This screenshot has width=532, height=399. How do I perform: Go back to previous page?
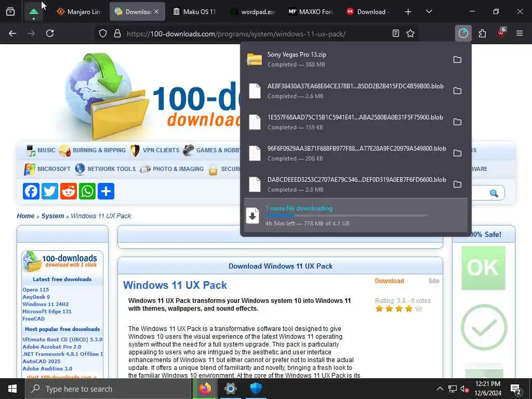pyautogui.click(x=12, y=33)
